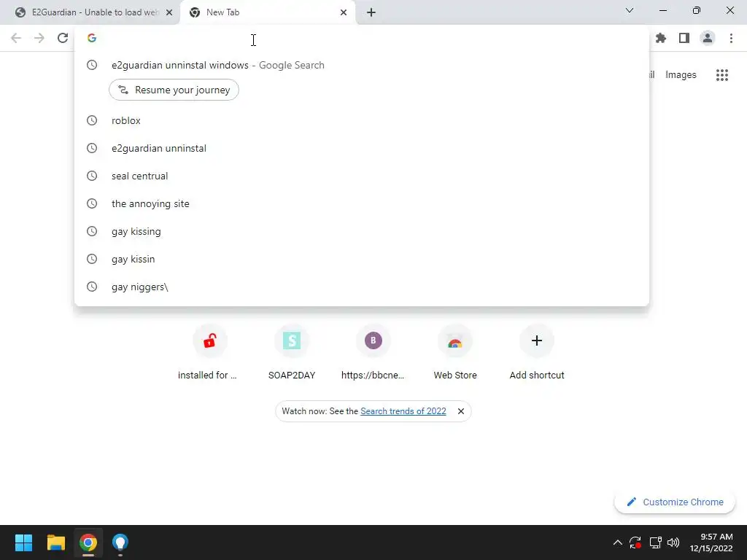Open the lightbulb app on the taskbar

pyautogui.click(x=120, y=542)
